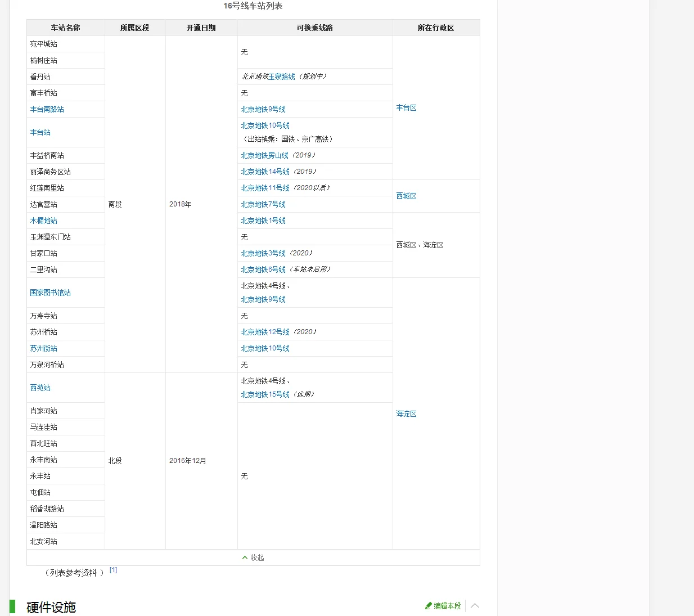Open the 北京地铁1号线 line link
694x616 pixels.
pos(263,221)
